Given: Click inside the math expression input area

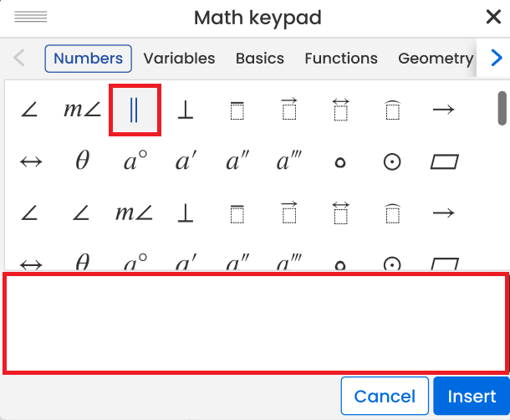Looking at the screenshot, I should 256,323.
